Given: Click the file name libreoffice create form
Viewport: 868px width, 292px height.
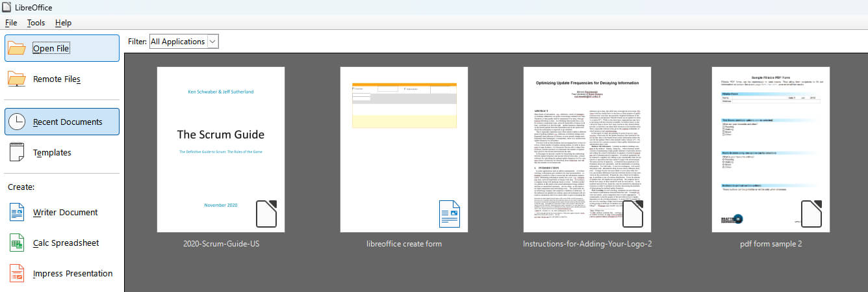Looking at the screenshot, I should pyautogui.click(x=404, y=244).
